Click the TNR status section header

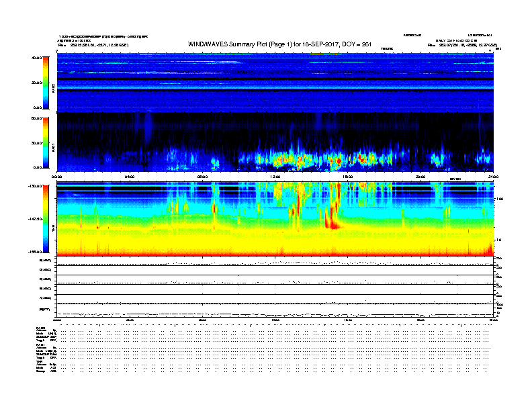tap(39, 361)
